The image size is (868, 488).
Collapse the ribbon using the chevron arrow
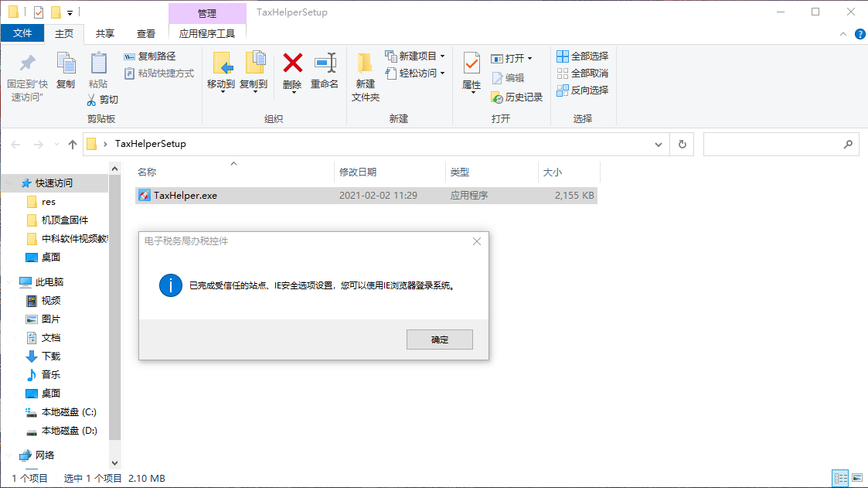843,34
